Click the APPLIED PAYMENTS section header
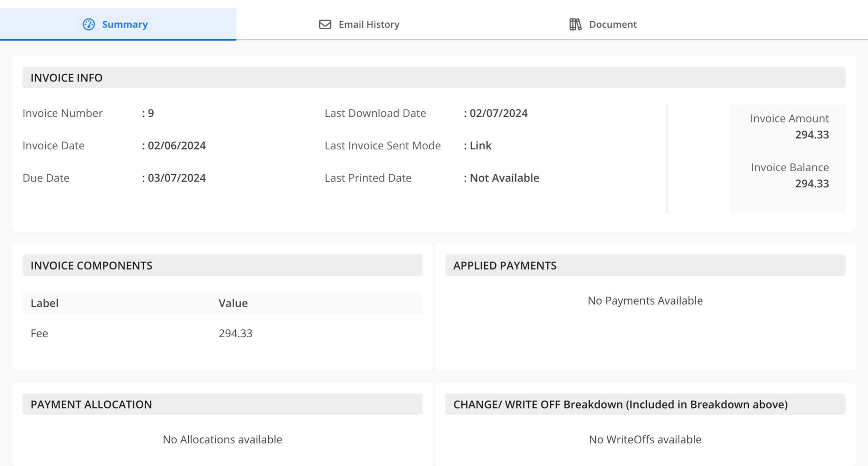 [x=645, y=265]
